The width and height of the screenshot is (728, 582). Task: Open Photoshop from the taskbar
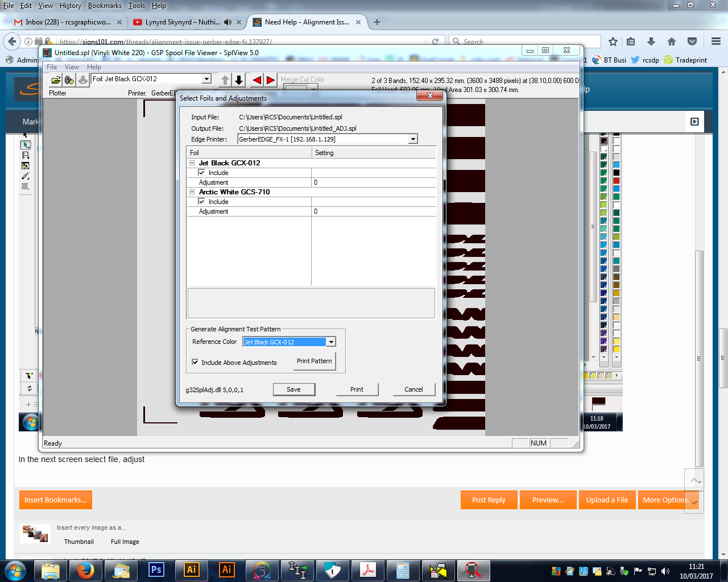point(156,570)
